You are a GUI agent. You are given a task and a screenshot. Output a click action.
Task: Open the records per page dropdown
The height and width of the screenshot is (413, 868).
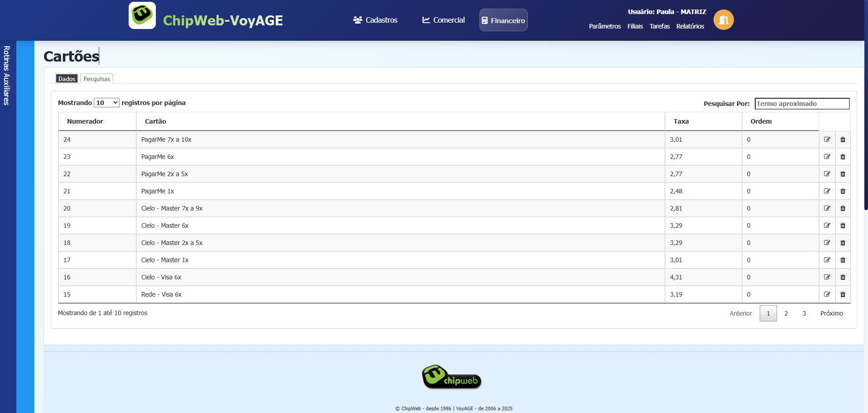[x=106, y=103]
